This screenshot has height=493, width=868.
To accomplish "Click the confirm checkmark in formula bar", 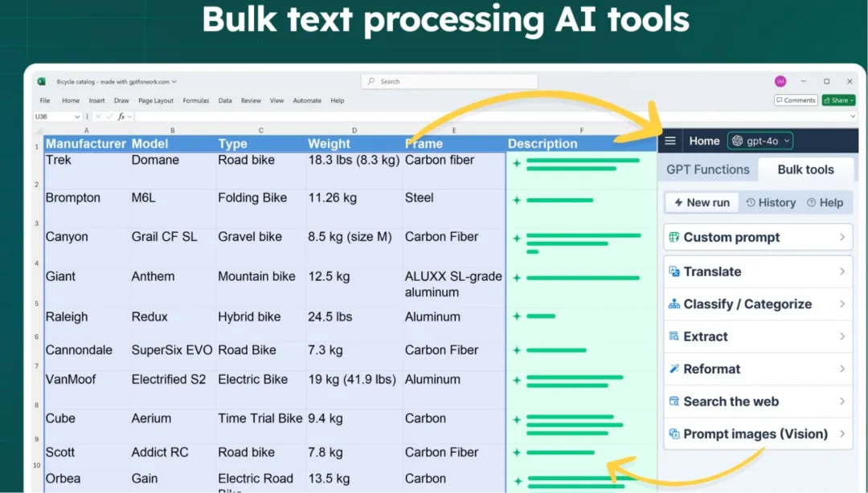I will [109, 116].
